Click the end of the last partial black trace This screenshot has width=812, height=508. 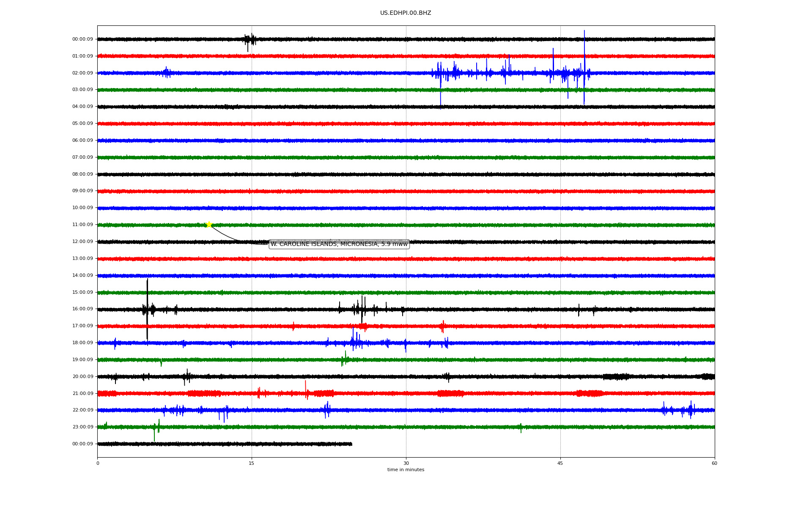pyautogui.click(x=351, y=444)
